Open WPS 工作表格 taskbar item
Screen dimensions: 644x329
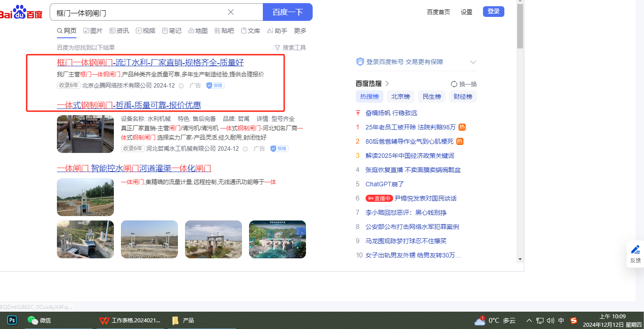(x=130, y=320)
